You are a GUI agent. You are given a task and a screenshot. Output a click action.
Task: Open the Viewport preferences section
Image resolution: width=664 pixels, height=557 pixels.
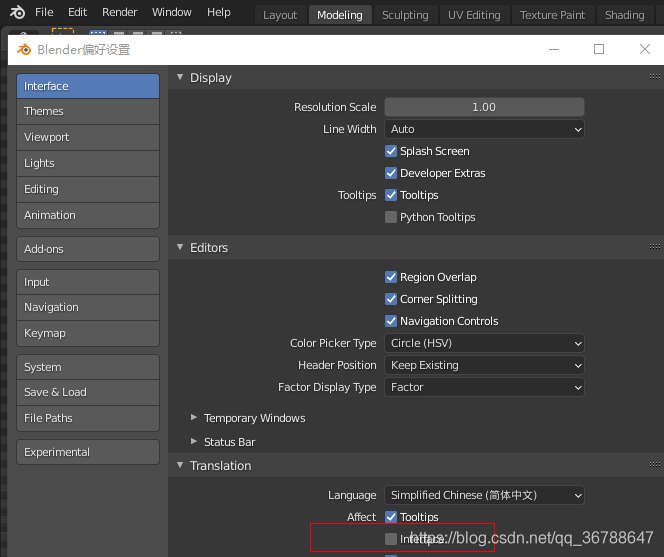[88, 137]
